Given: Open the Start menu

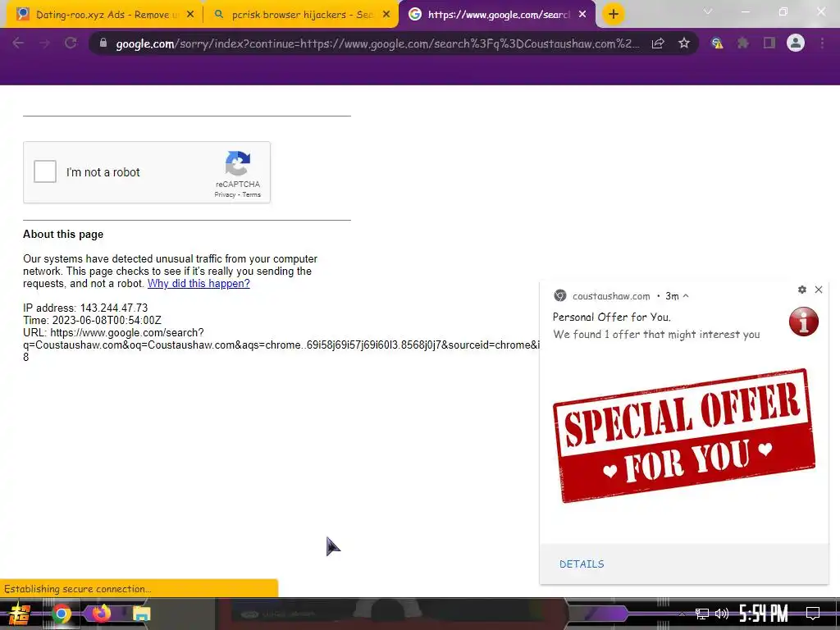Looking at the screenshot, I should pos(19,614).
